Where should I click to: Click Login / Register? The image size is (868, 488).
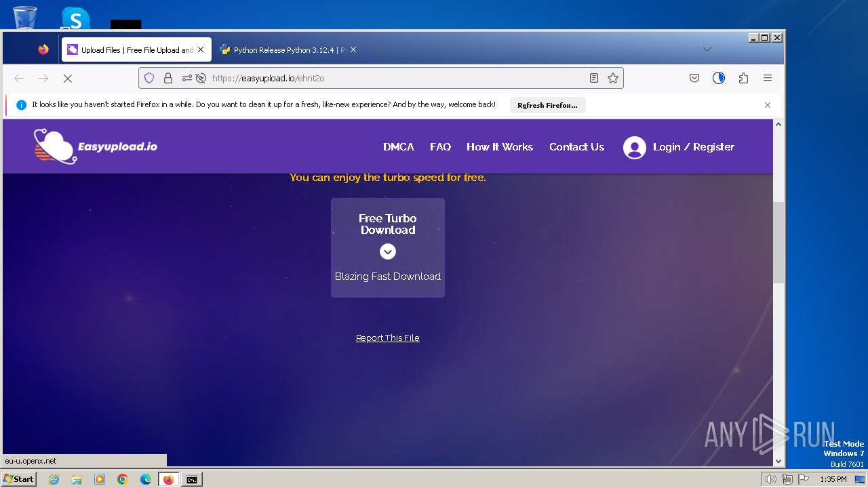(x=694, y=147)
